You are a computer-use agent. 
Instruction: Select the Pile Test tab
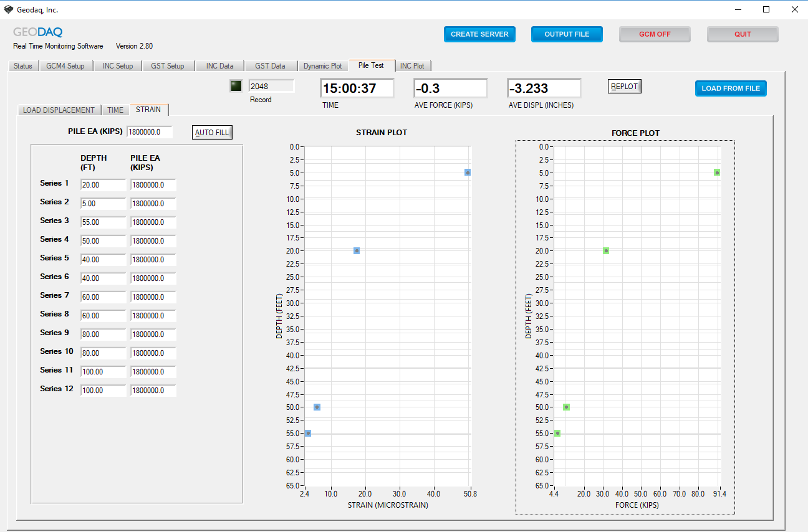371,65
